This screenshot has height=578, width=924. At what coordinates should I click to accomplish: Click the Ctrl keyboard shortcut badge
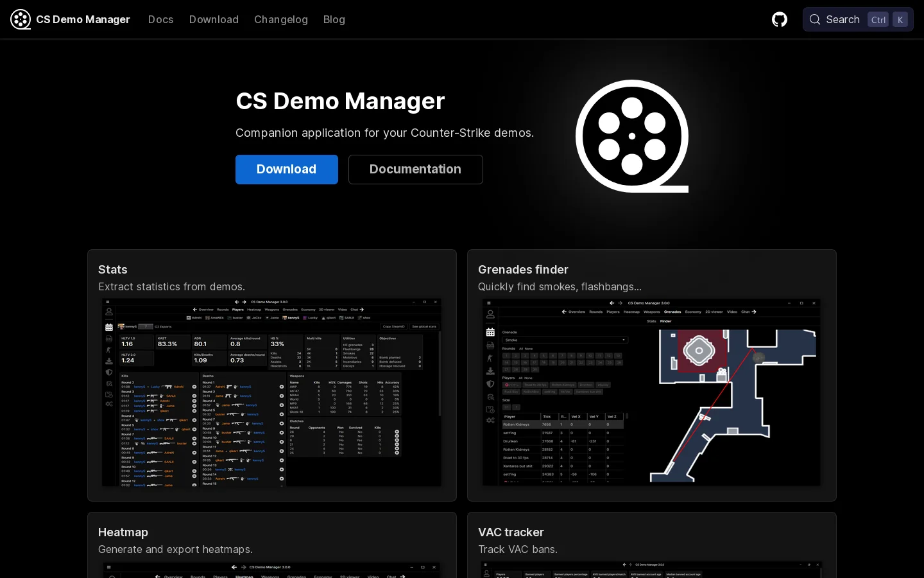(x=878, y=19)
